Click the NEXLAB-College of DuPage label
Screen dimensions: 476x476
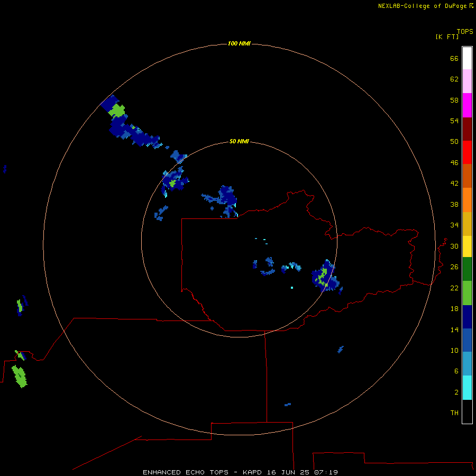pos(422,6)
